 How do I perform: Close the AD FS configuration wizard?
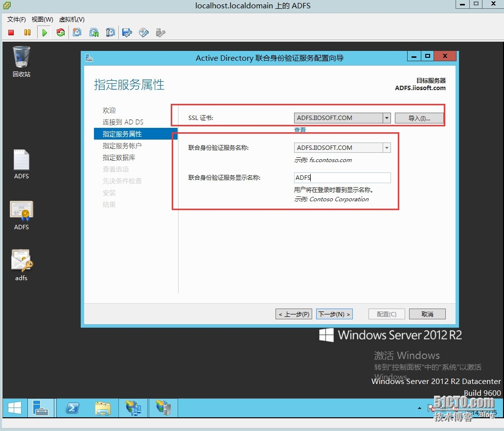445,56
